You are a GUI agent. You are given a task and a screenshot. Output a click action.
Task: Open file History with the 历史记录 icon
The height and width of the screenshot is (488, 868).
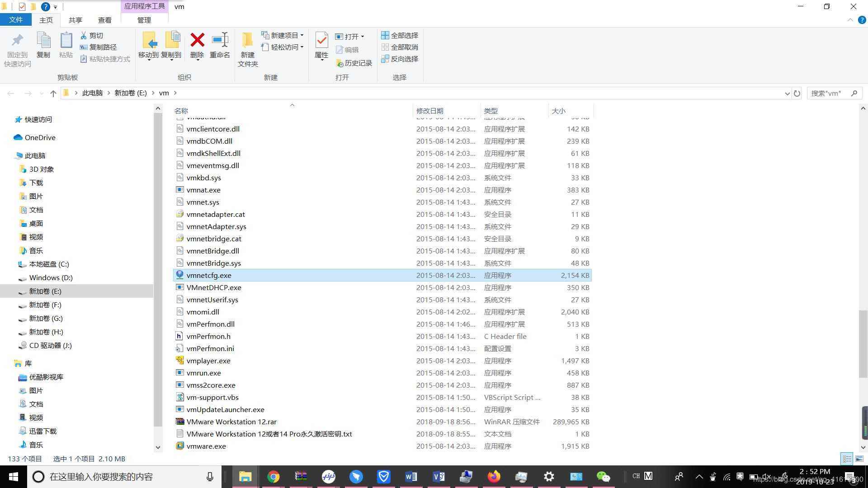354,63
